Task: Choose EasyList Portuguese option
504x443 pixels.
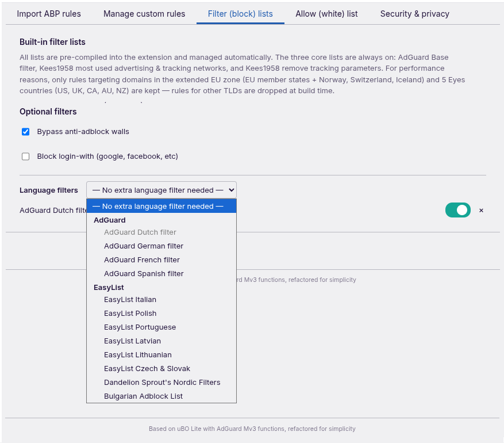Action: 161,327
